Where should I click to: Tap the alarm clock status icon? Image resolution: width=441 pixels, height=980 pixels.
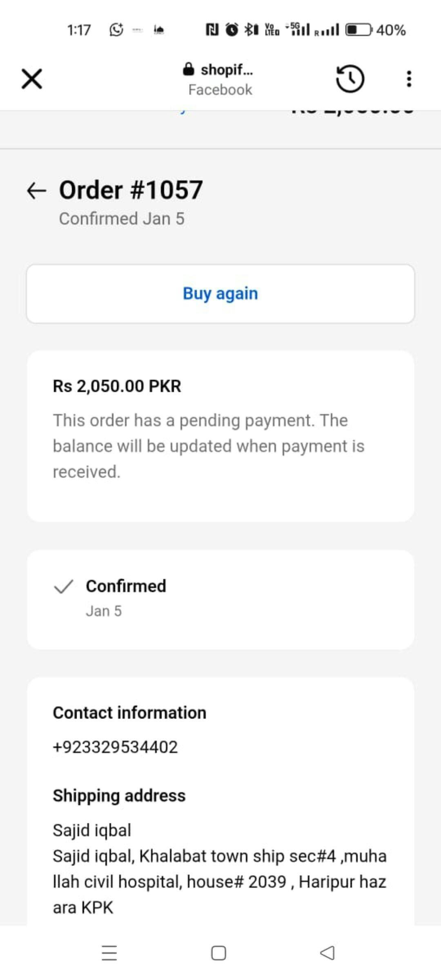point(232,30)
